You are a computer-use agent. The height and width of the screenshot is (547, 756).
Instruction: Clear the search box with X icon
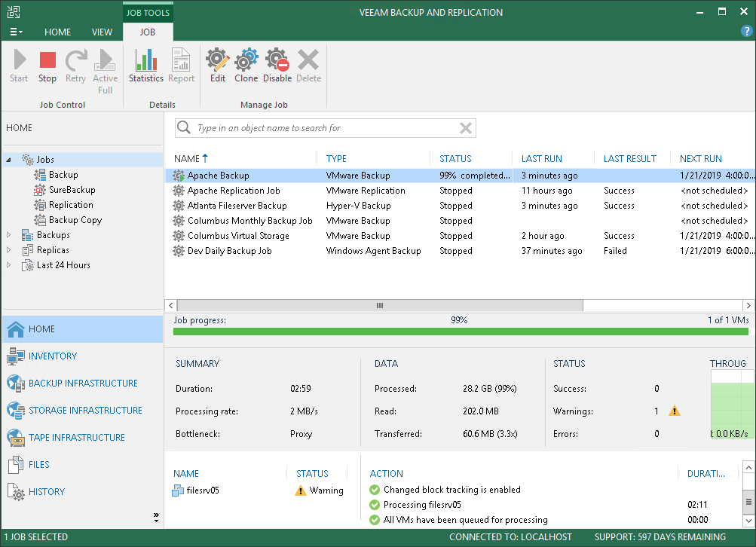point(467,128)
